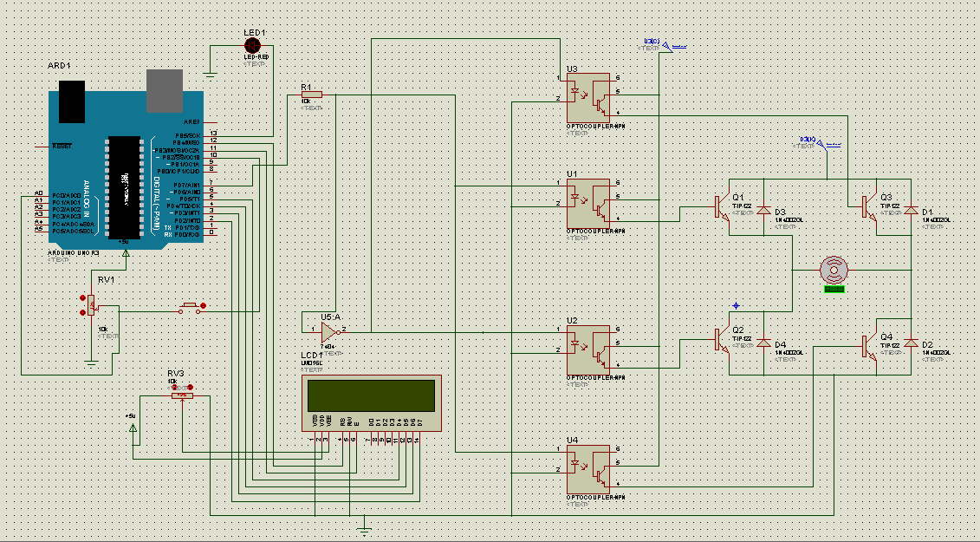The height and width of the screenshot is (542, 980).
Task: Click the Arduino RESET pin
Action: [42, 147]
